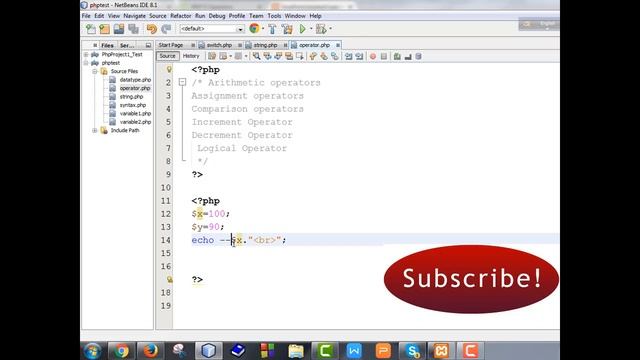The height and width of the screenshot is (360, 640).
Task: Open the Tools menu
Action: point(274,16)
